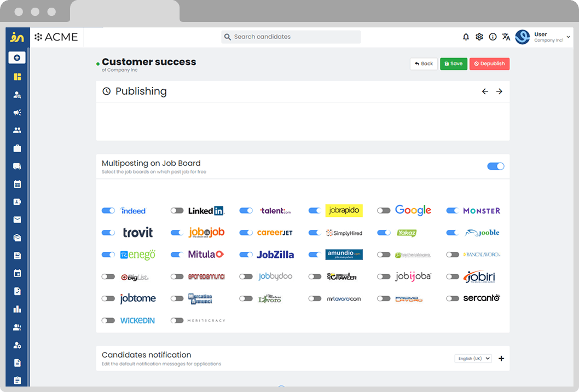This screenshot has height=392, width=579.
Task: Toggle off the Jooble job board
Action: click(x=453, y=233)
